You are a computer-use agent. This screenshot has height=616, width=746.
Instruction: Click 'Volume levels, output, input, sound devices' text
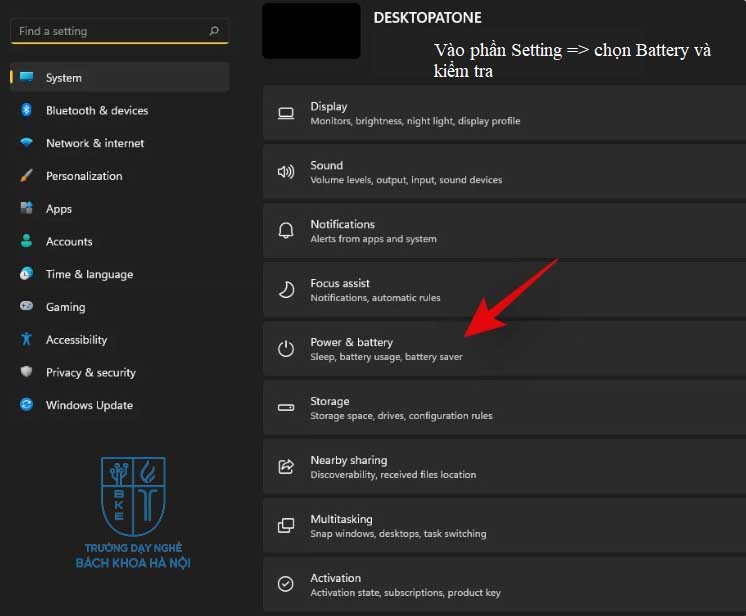[x=406, y=180]
